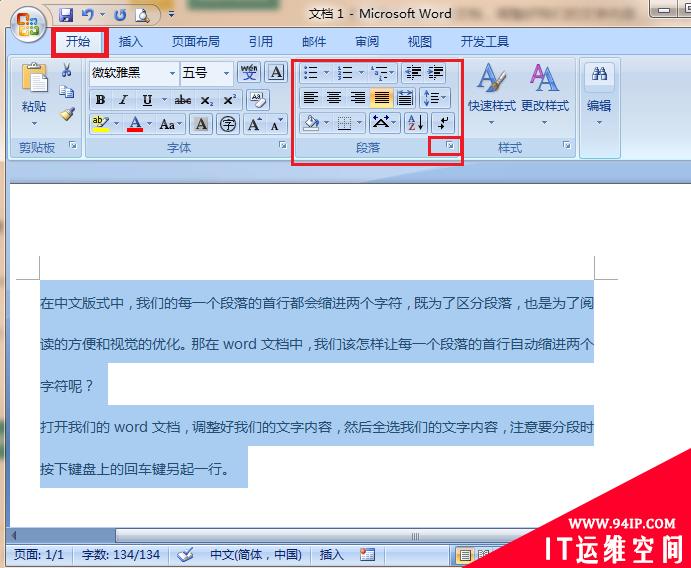Screen dimensions: 691x568
Task: Open the bullets list dropdown
Action: [326, 72]
